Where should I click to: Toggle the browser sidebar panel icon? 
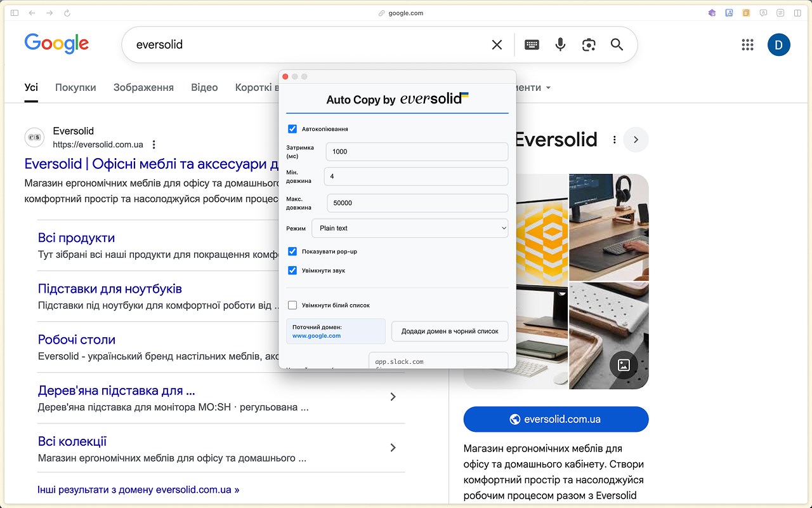(15, 13)
